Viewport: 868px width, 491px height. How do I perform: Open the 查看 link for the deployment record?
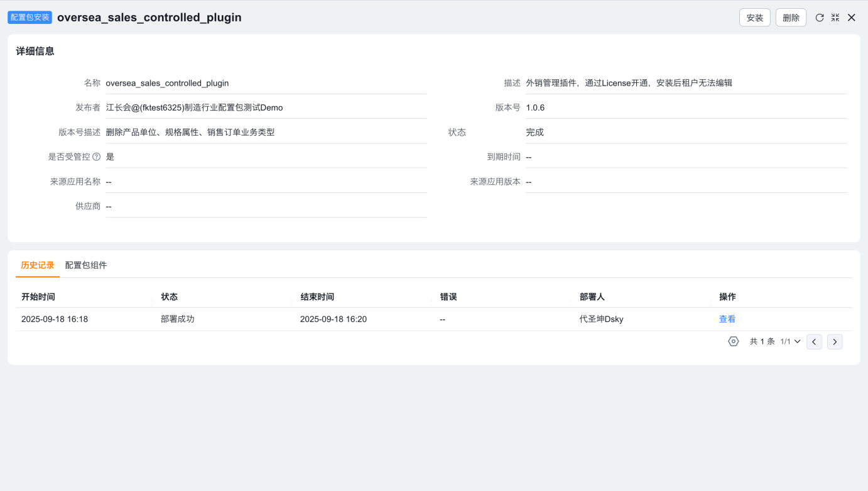point(727,319)
